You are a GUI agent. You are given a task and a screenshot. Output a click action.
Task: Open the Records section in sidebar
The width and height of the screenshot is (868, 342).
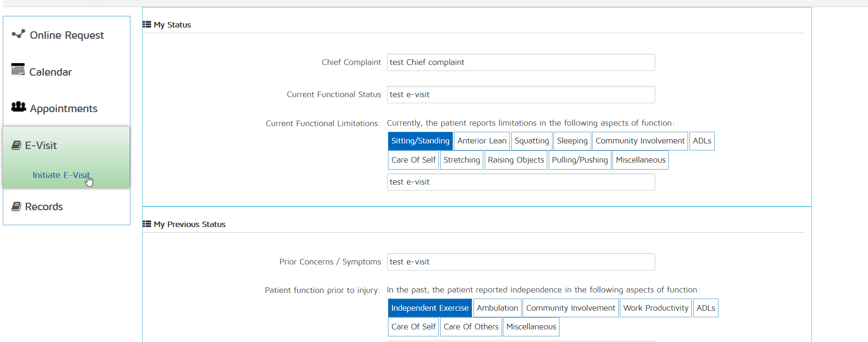[x=43, y=207]
